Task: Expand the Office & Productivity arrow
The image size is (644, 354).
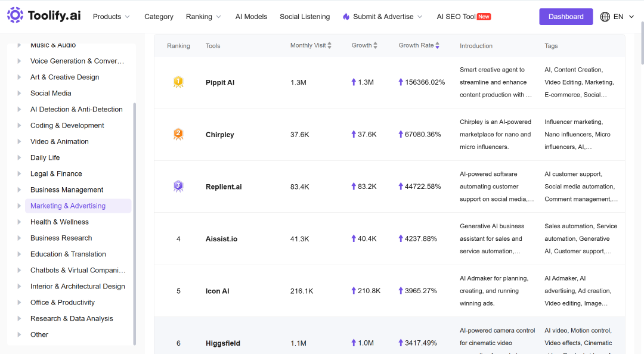Action: point(19,302)
